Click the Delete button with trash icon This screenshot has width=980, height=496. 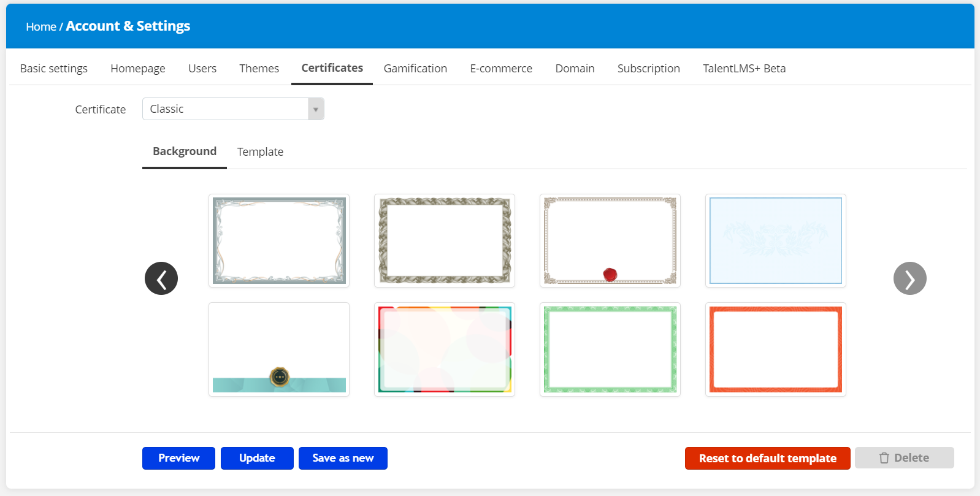tap(904, 458)
